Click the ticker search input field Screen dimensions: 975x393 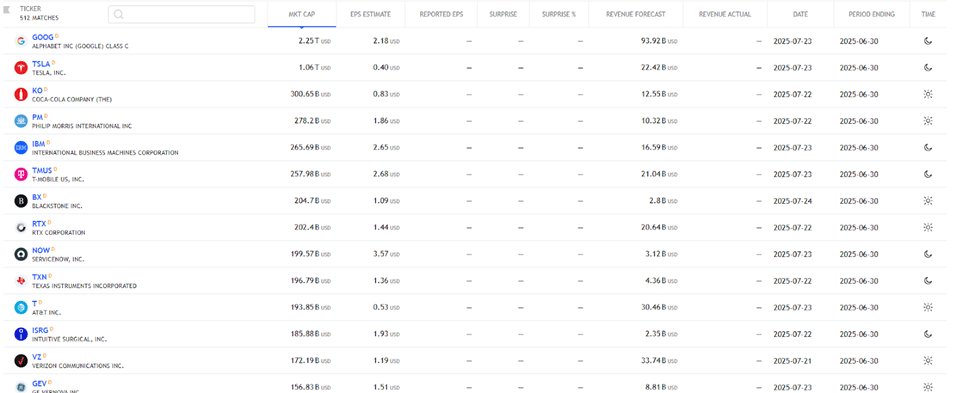[182, 14]
